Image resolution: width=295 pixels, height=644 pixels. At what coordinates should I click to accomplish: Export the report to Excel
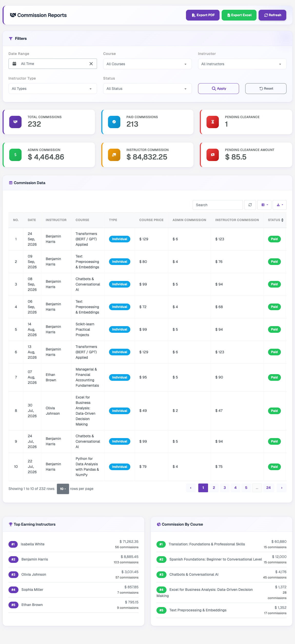coord(239,15)
